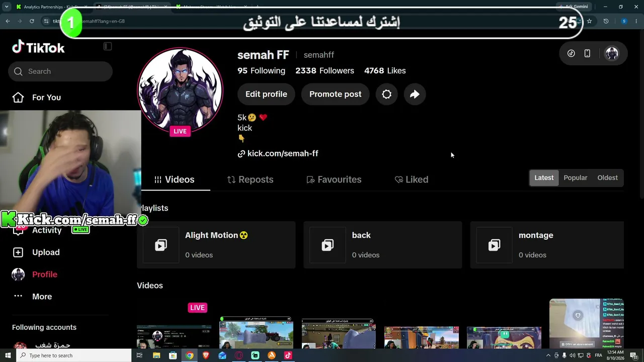Open the montage playlist icon
Screen dimensions: 644x362
494,245
